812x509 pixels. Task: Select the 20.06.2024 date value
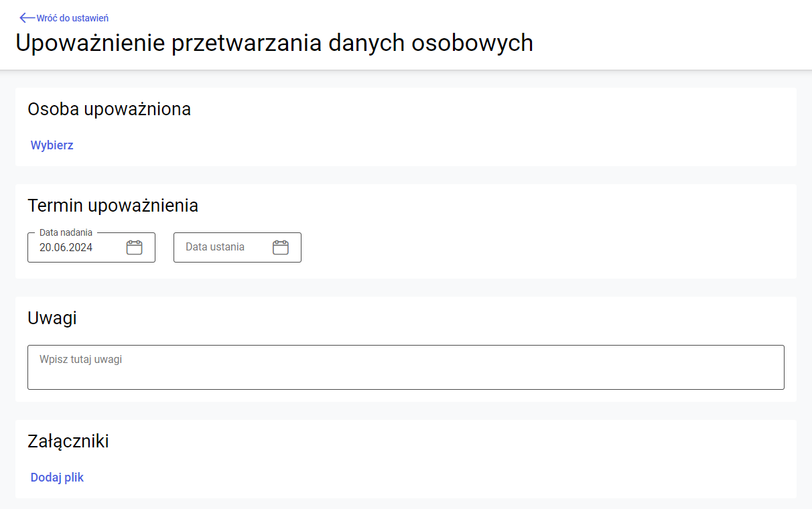(x=66, y=247)
